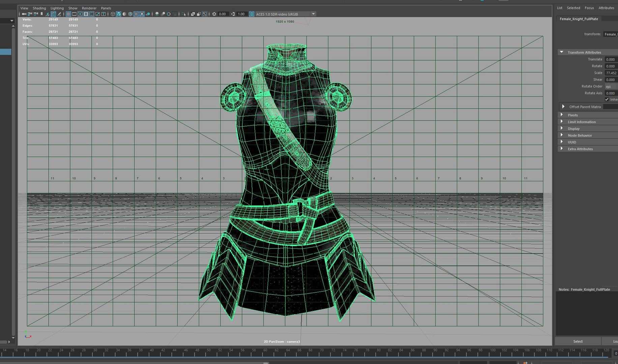
Task: Open the Shading panel menu
Action: point(39,8)
